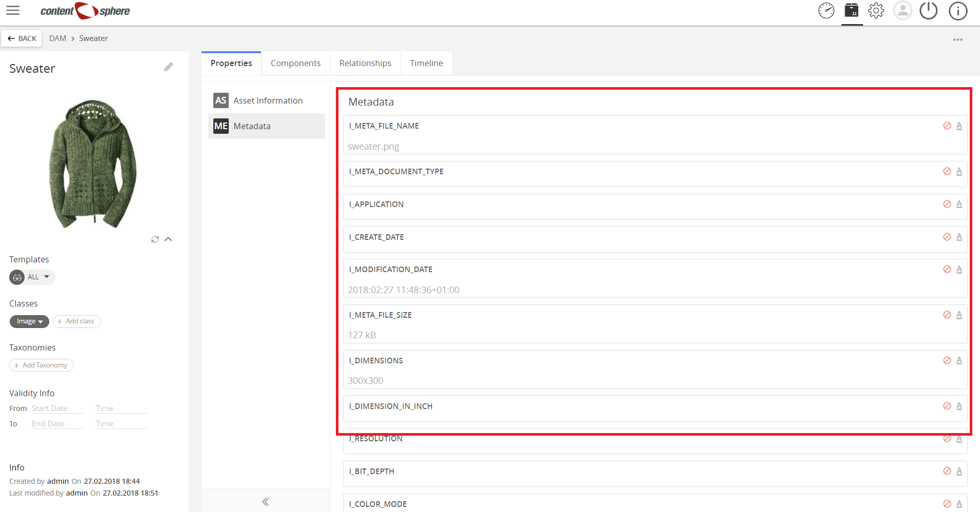Collapse preview with the up chevron
Viewport: 980px width, 512px height.
168,239
